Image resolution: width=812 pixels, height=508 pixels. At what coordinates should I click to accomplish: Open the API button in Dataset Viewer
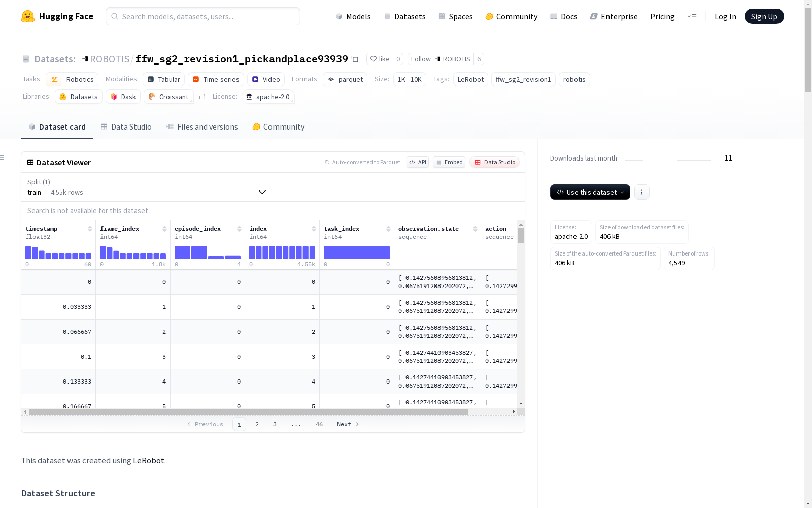(x=418, y=162)
